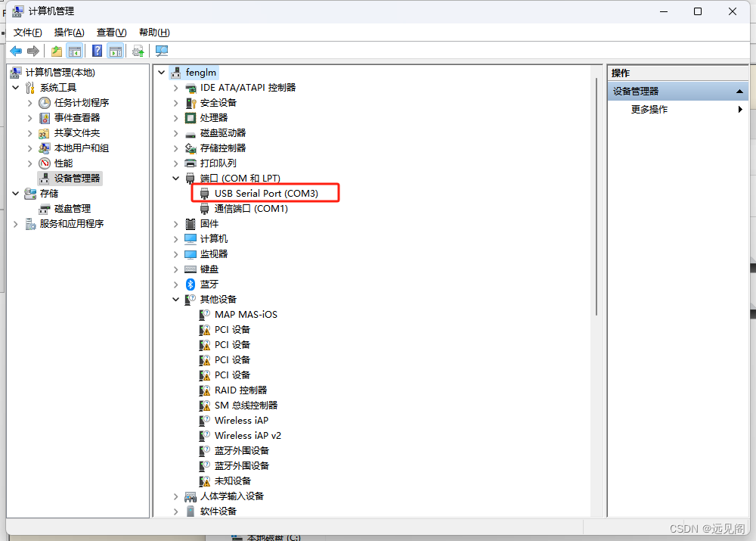Select 未知设备 entry
The height and width of the screenshot is (541, 756).
click(232, 481)
